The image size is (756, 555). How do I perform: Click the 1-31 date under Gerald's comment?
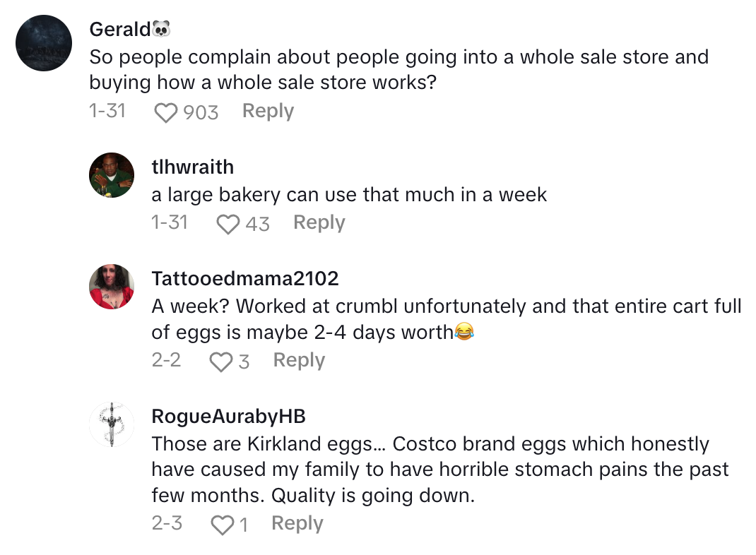tap(107, 111)
